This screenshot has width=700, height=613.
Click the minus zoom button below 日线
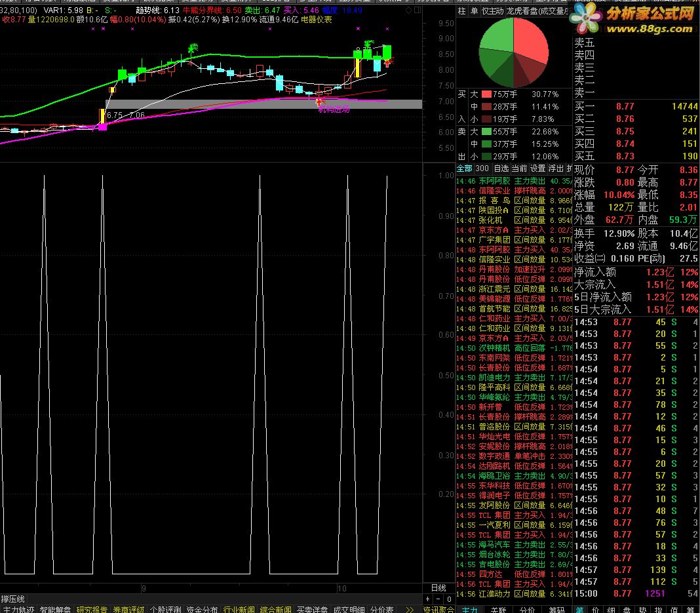pos(438,599)
